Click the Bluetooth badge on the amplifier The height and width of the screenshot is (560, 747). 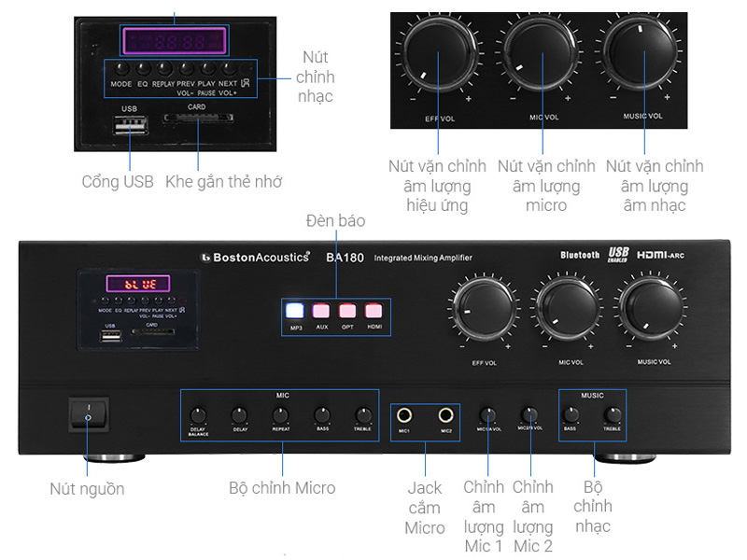[580, 255]
